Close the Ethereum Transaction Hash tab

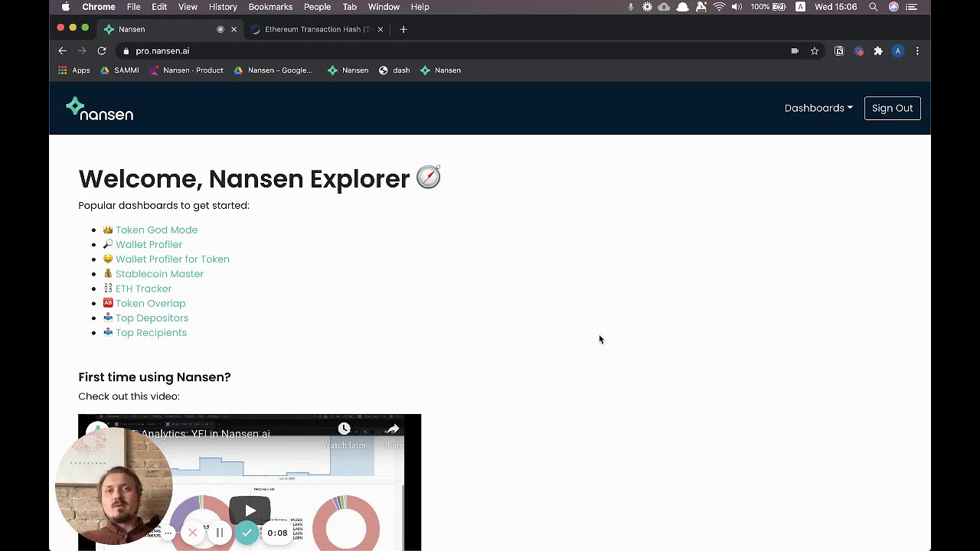tap(381, 29)
